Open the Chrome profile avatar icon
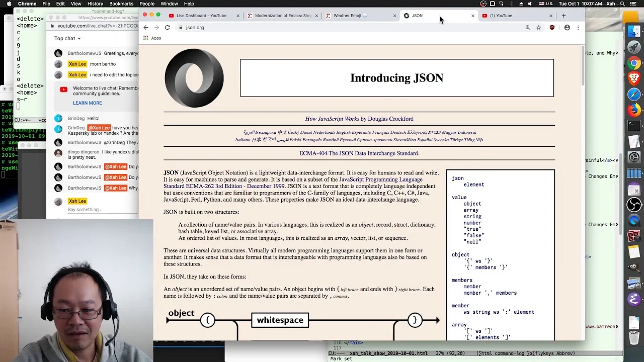 point(567,28)
